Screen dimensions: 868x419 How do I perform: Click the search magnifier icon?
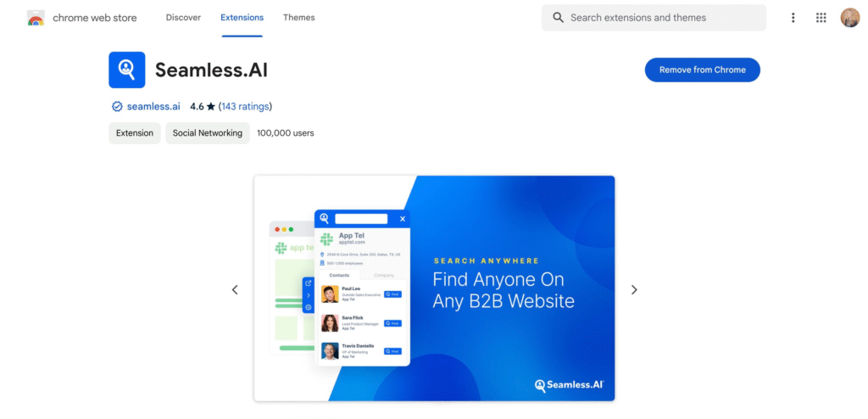coord(558,18)
